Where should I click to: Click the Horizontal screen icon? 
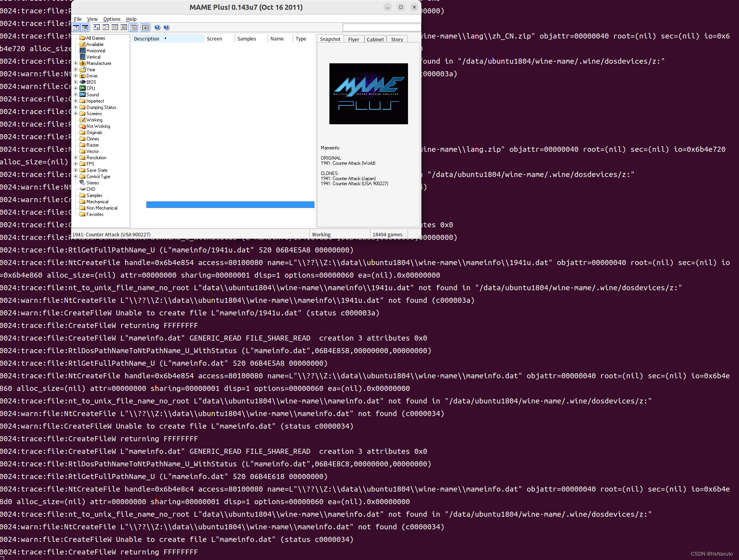click(x=83, y=51)
